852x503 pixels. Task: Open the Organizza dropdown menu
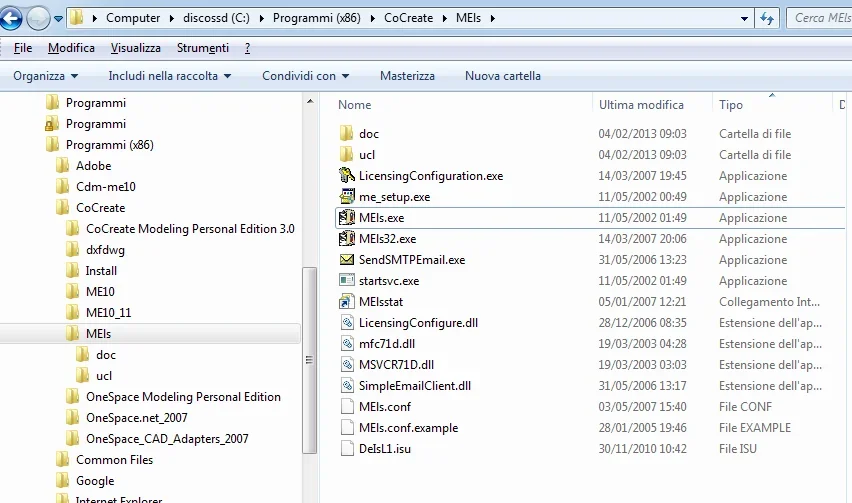point(46,76)
